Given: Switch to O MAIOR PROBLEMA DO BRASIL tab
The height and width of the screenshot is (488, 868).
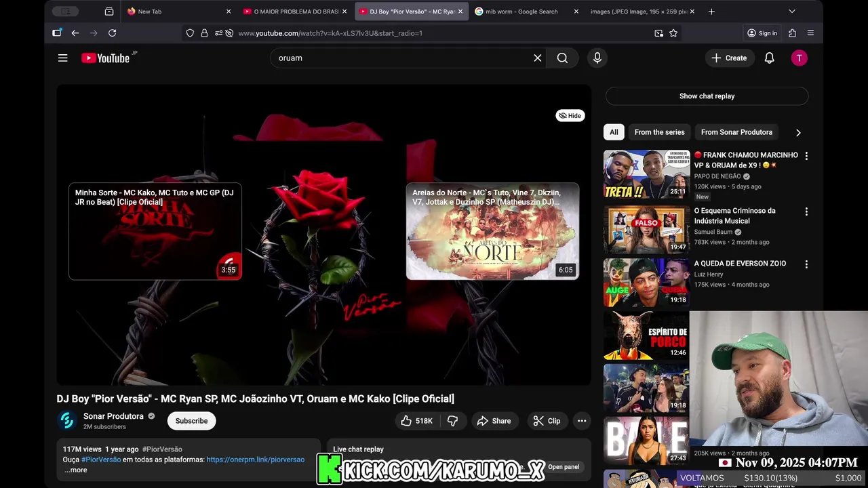Looking at the screenshot, I should coord(294,12).
